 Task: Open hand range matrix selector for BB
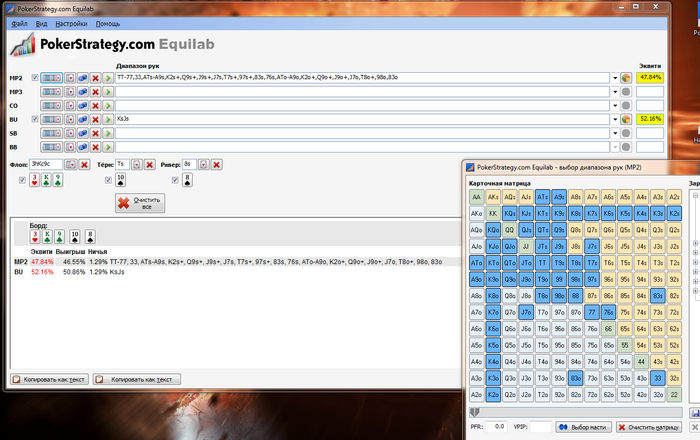pyautogui.click(x=51, y=147)
